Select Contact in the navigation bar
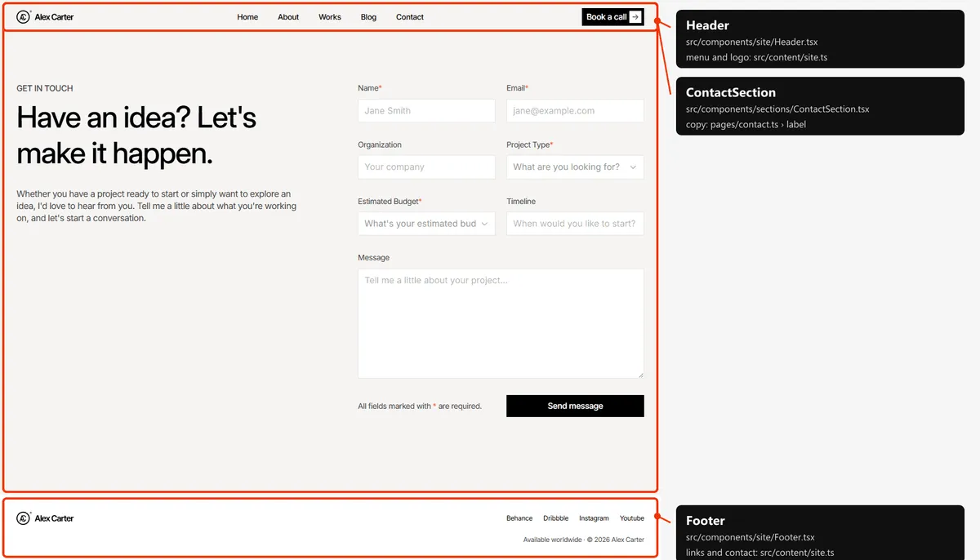 coord(410,17)
